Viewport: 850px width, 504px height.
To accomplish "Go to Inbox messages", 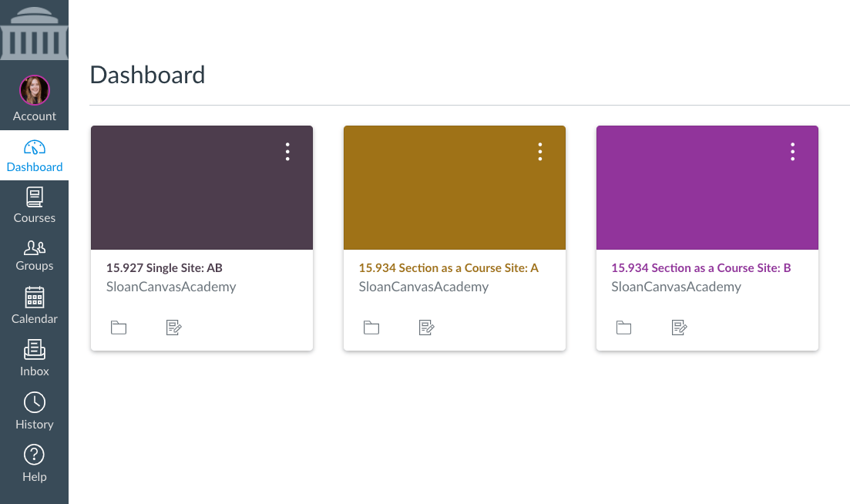I will point(34,358).
